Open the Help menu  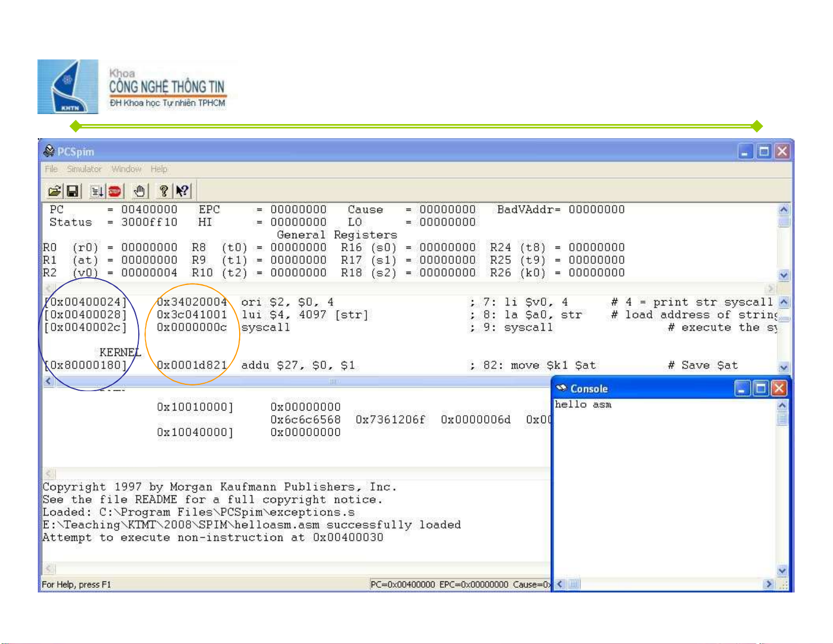[159, 169]
